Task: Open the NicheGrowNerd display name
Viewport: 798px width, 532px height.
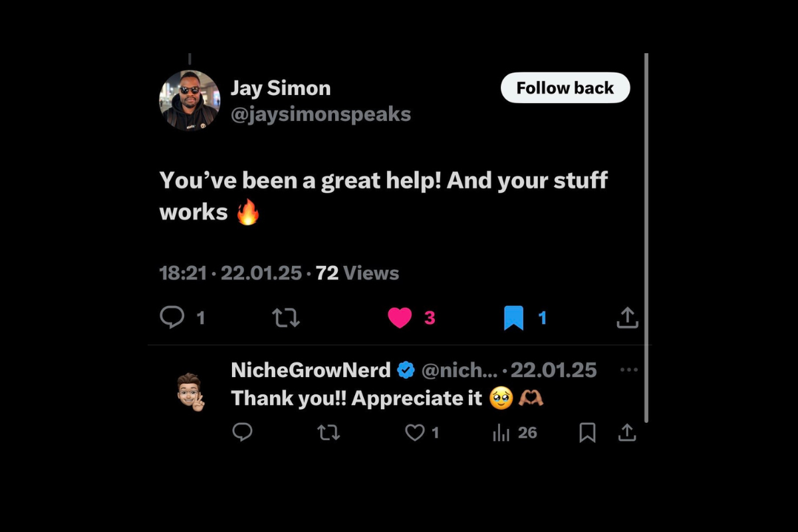Action: (x=311, y=370)
